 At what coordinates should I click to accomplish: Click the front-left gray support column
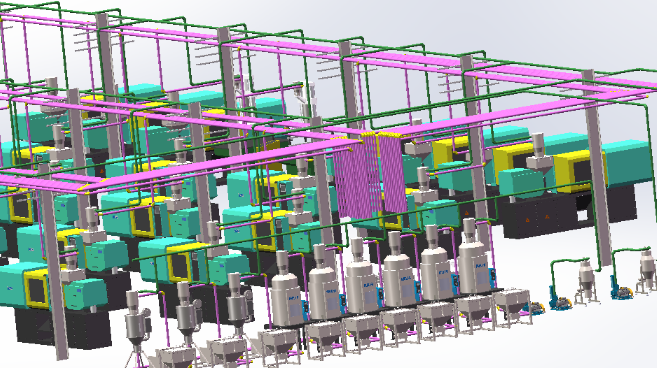(55, 272)
